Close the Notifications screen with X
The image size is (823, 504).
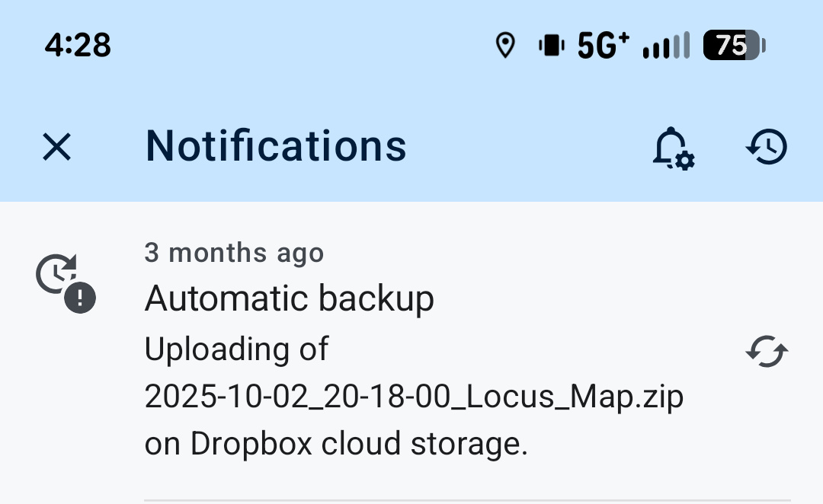click(57, 147)
